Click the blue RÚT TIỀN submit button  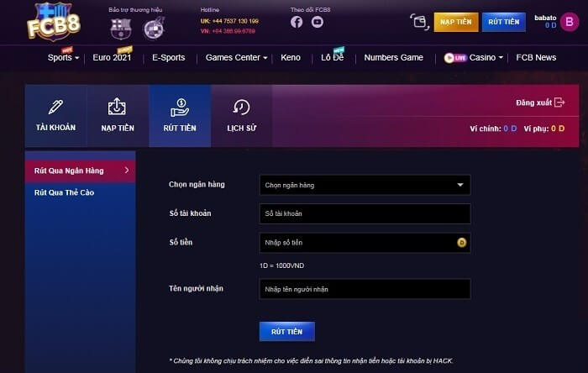287,331
